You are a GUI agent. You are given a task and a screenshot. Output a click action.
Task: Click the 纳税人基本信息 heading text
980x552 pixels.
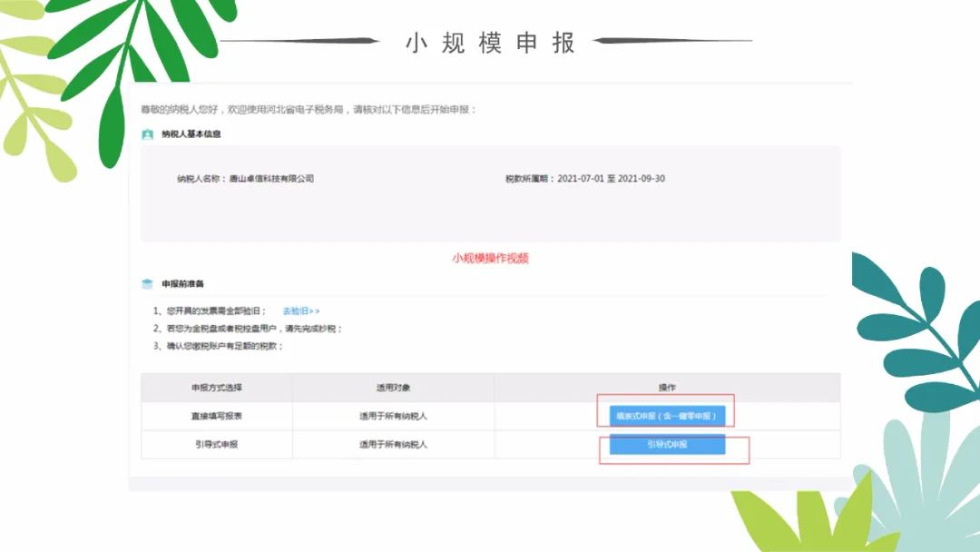(191, 134)
